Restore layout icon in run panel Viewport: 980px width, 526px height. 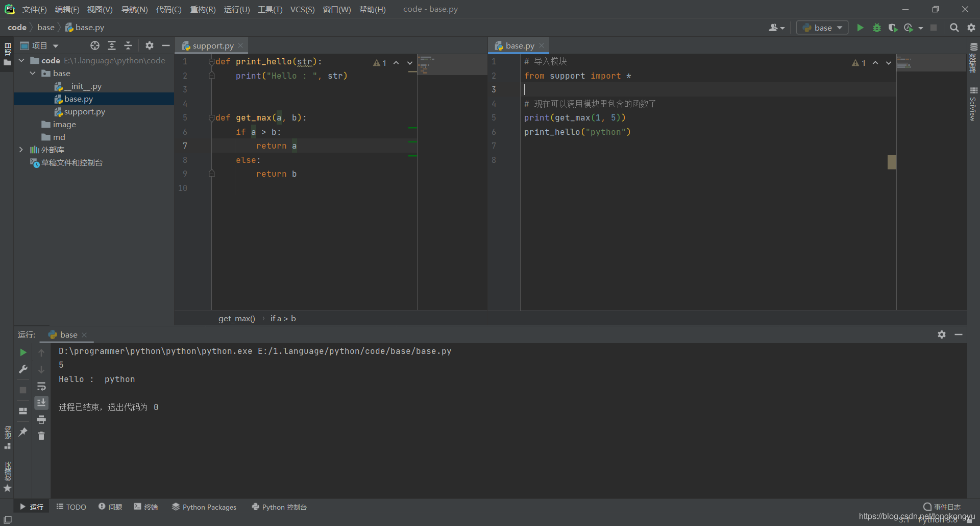click(23, 411)
